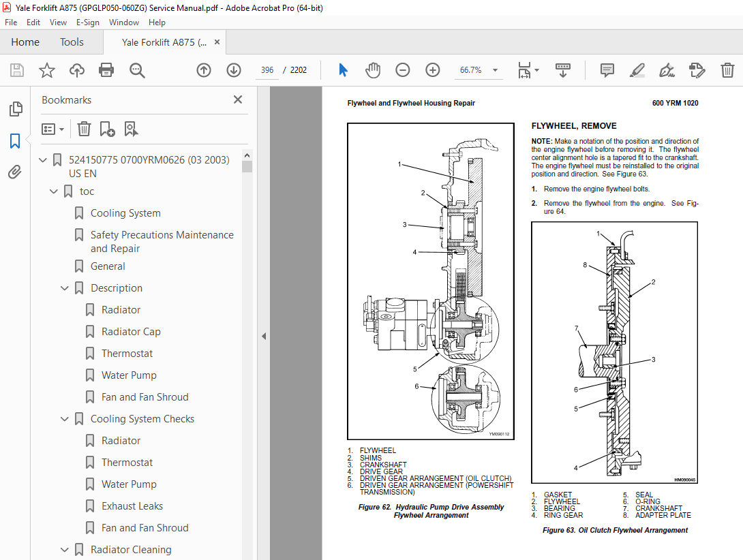Go to previous page arrow icon
This screenshot has height=560, width=743.
[x=204, y=70]
